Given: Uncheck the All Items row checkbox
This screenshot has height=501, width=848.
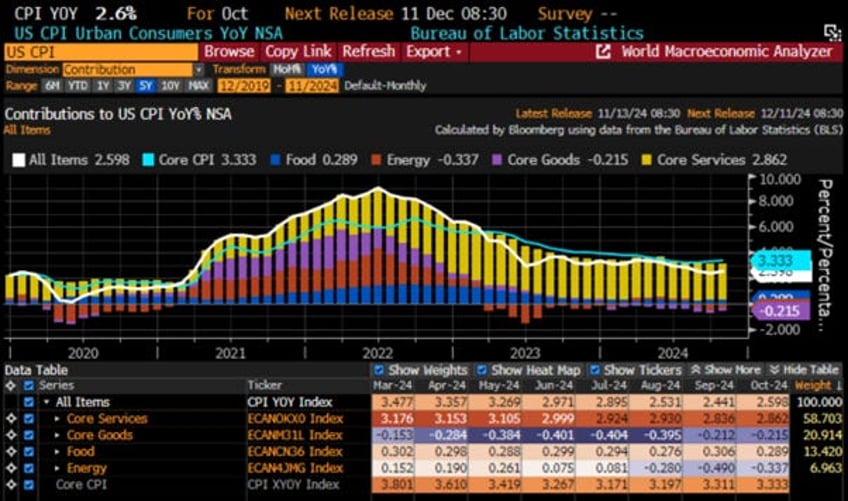Looking at the screenshot, I should (29, 402).
